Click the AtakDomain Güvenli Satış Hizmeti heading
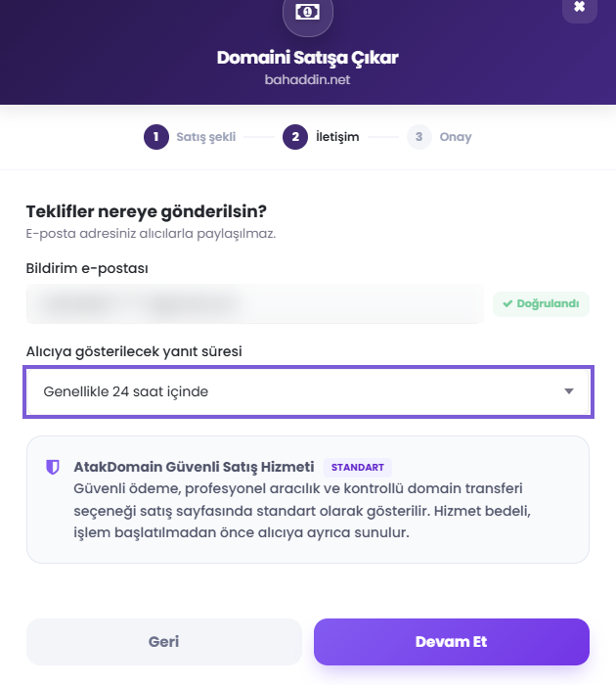This screenshot has width=616, height=685. coord(194,467)
